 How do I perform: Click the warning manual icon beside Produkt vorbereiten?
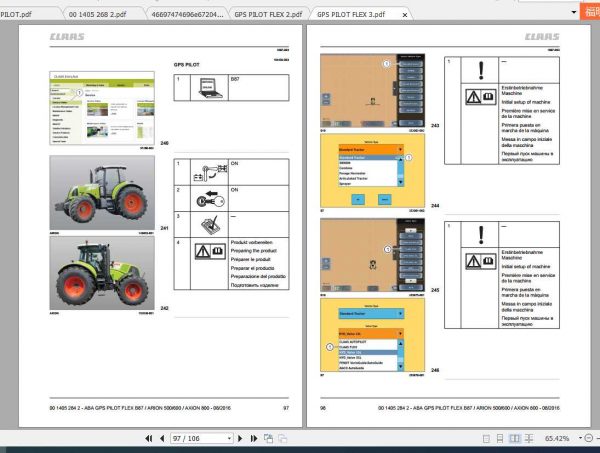(210, 251)
